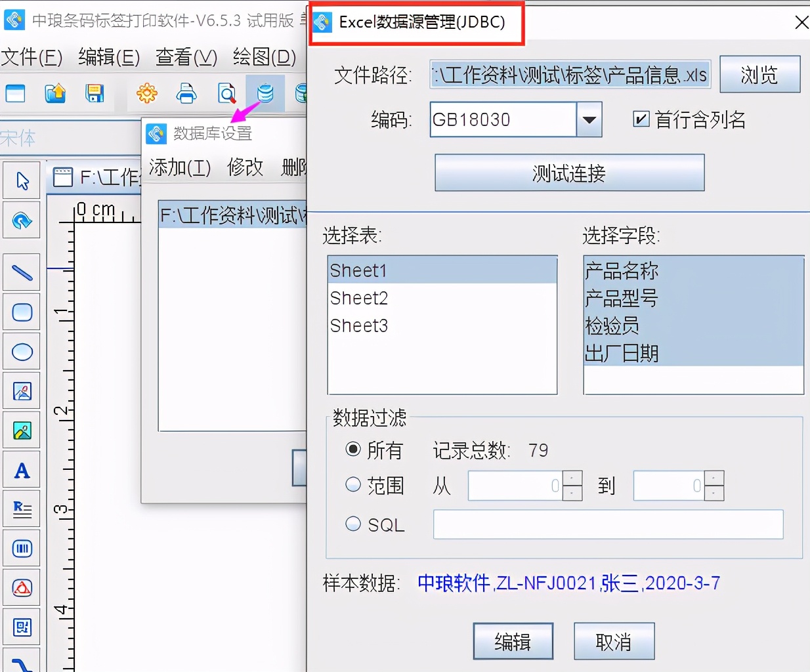810x672 pixels.
Task: Select the 范围 radio button
Action: point(353,486)
